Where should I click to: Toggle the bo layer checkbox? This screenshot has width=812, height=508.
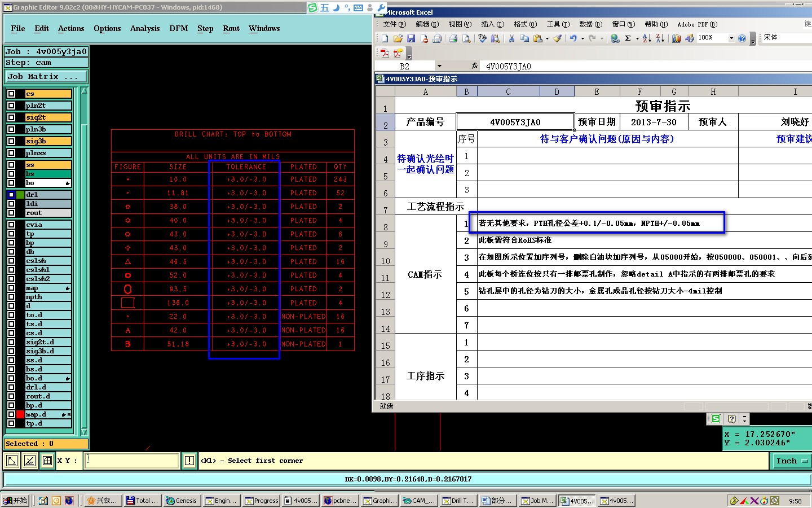11,183
